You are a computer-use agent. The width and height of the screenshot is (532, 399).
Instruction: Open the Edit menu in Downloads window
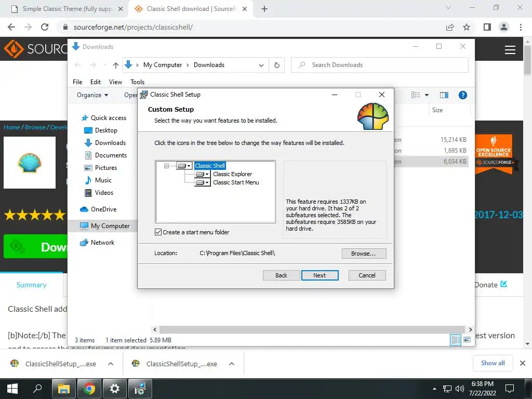click(96, 82)
